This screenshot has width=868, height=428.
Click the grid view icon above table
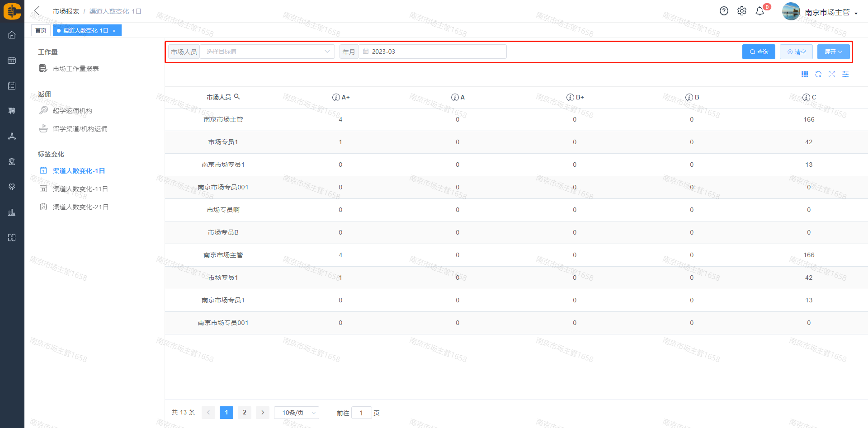pyautogui.click(x=805, y=75)
